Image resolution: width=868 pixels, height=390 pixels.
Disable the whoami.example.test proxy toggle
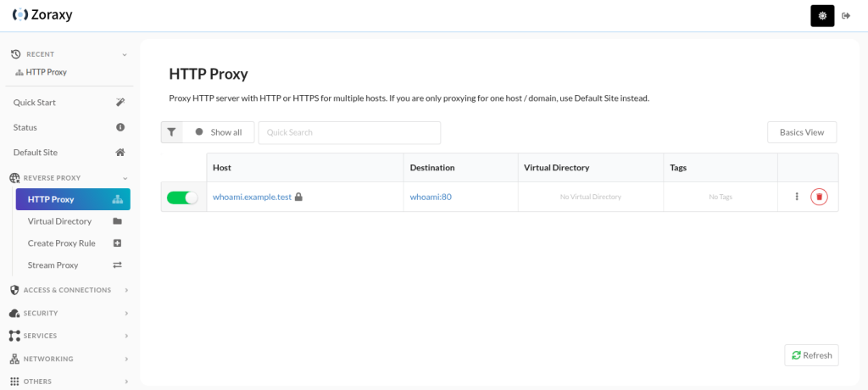pos(182,198)
